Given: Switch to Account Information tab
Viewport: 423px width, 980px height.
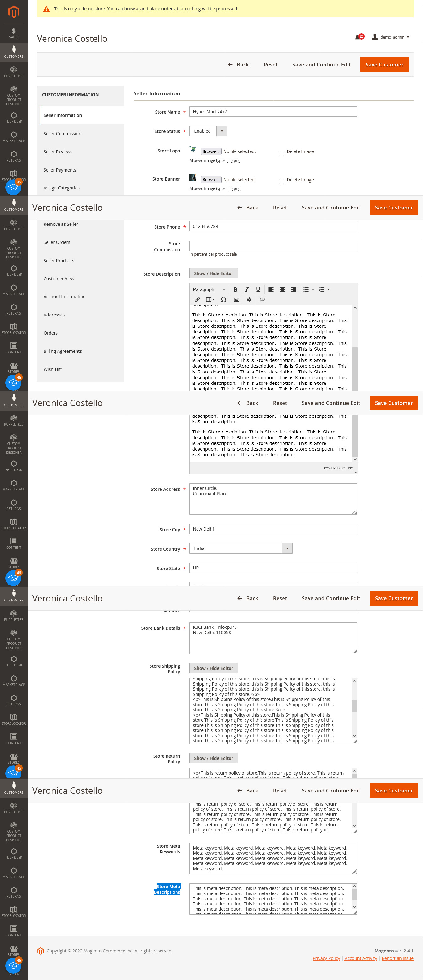Looking at the screenshot, I should (x=81, y=297).
